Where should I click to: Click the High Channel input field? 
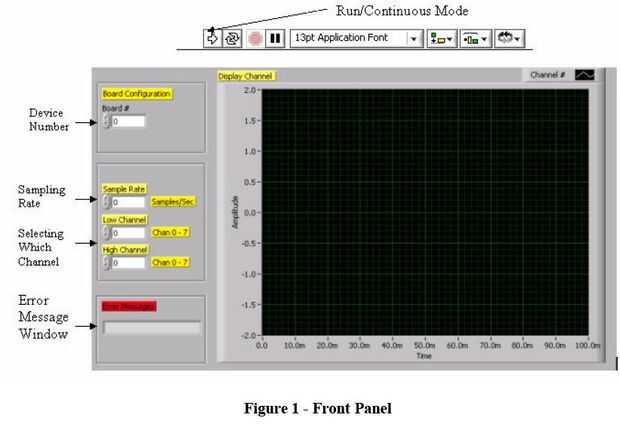(129, 263)
